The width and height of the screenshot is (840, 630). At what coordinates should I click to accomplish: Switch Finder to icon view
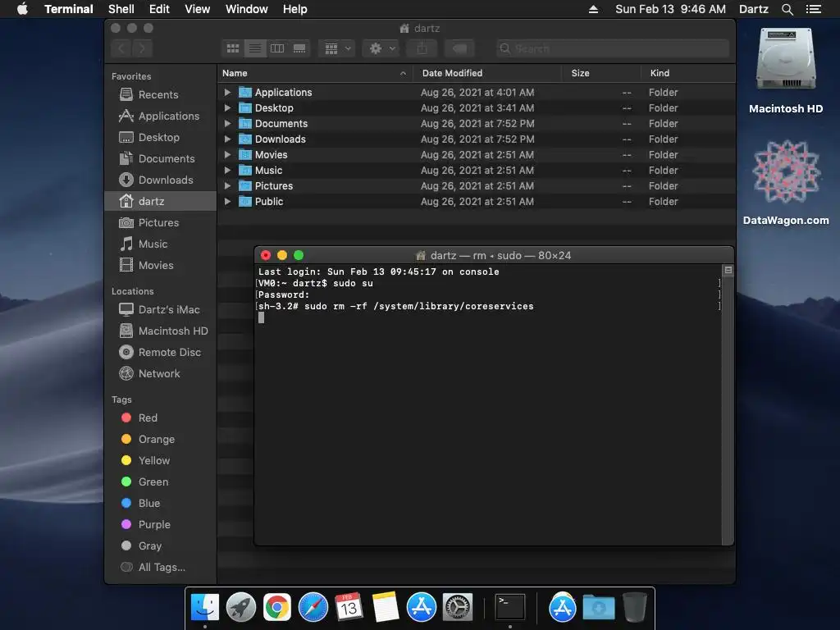click(232, 48)
